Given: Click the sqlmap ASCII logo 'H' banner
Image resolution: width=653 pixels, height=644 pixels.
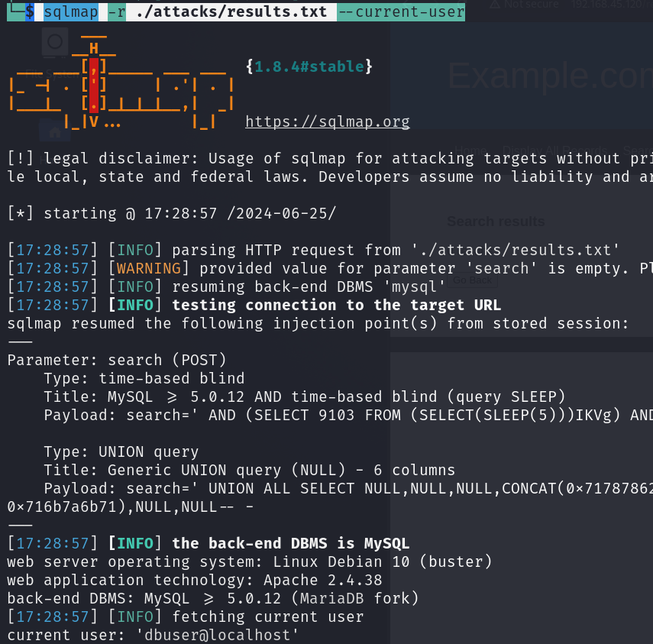Looking at the screenshot, I should point(94,48).
